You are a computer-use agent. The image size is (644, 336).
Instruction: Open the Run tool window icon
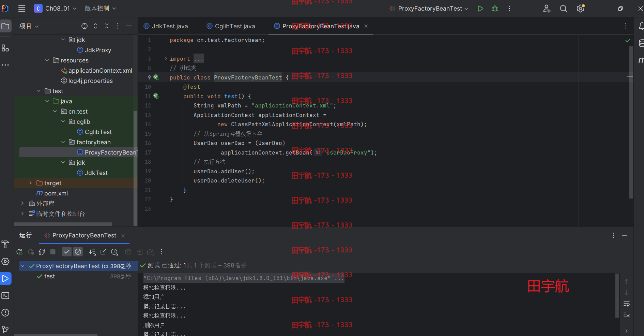tap(5, 279)
